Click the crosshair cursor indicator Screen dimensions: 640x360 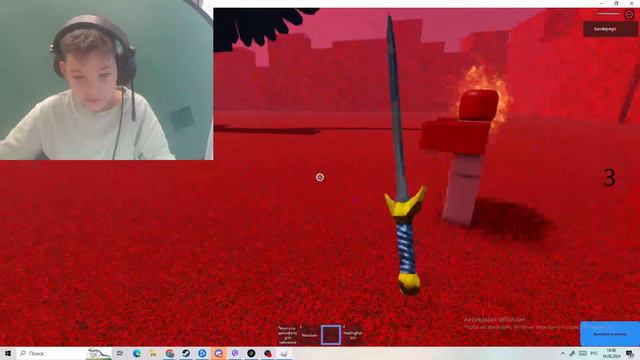[x=320, y=177]
